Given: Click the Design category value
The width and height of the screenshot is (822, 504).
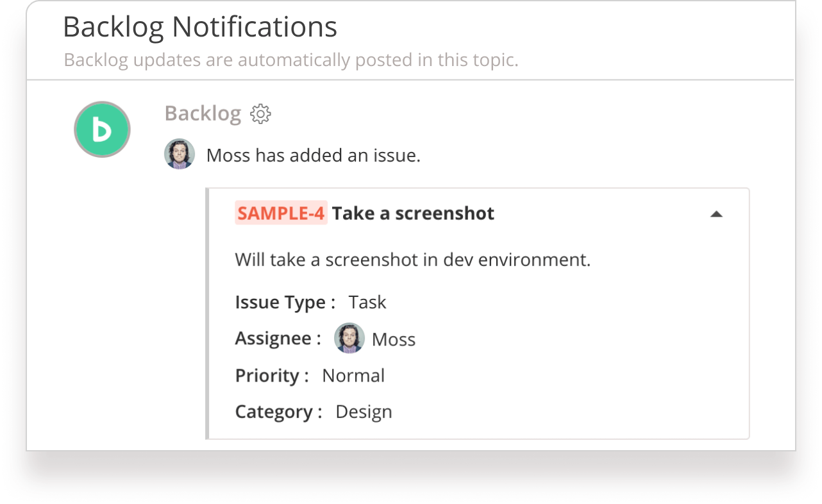Looking at the screenshot, I should [364, 412].
